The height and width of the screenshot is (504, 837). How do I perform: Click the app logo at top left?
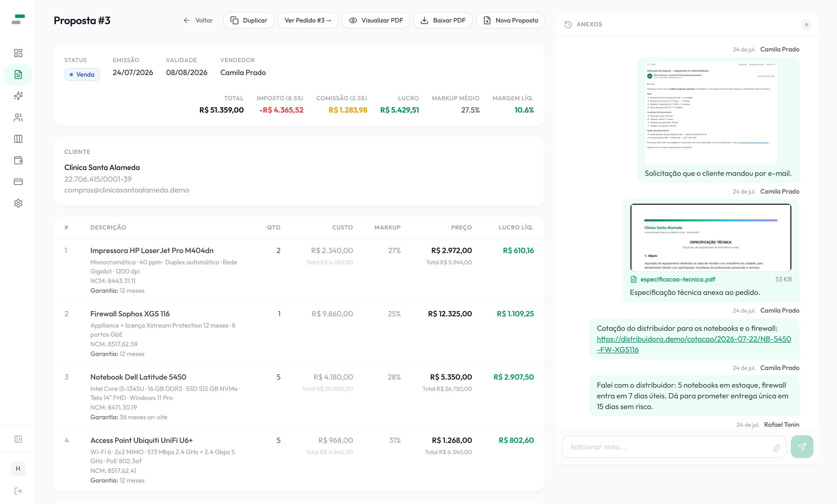(18, 19)
